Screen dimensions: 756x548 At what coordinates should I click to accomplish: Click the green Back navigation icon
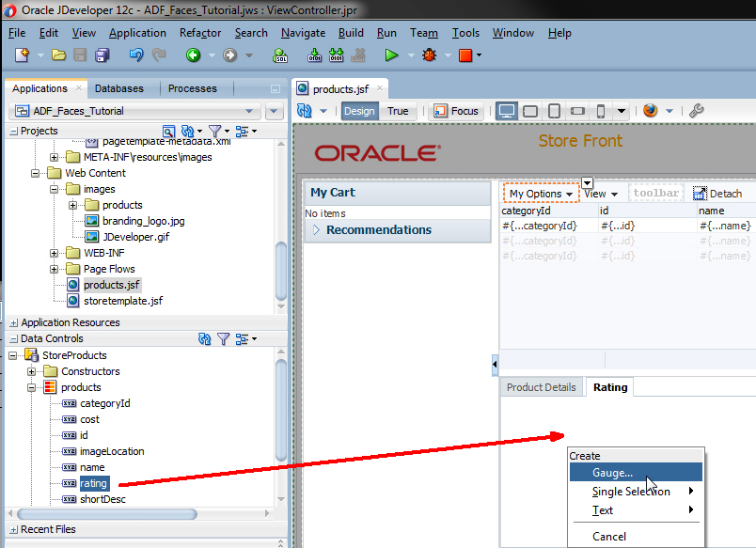pyautogui.click(x=194, y=55)
